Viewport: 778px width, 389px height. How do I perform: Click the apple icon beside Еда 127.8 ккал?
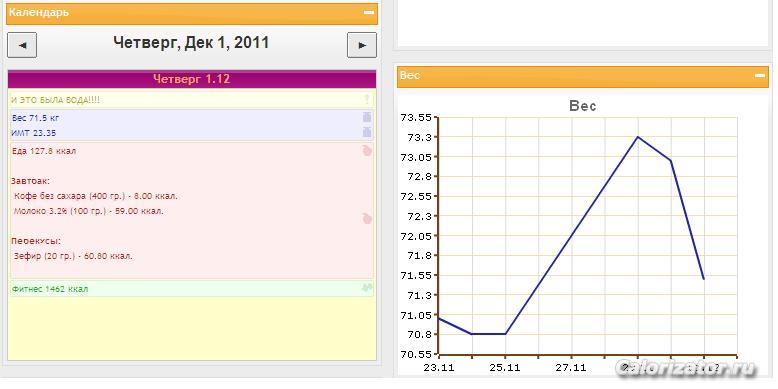(367, 151)
